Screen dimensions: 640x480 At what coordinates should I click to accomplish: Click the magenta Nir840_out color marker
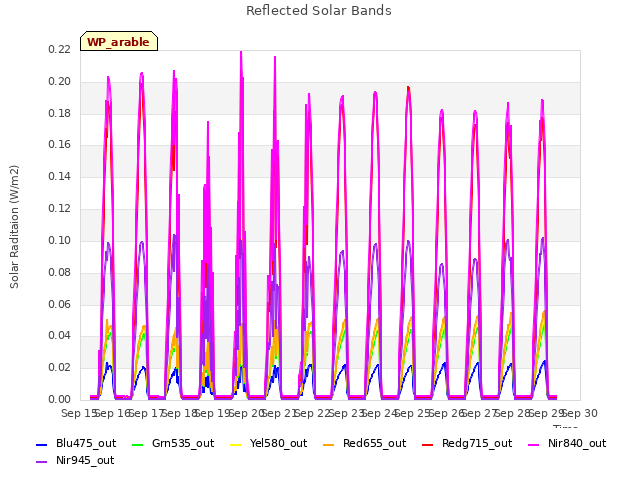point(534,444)
